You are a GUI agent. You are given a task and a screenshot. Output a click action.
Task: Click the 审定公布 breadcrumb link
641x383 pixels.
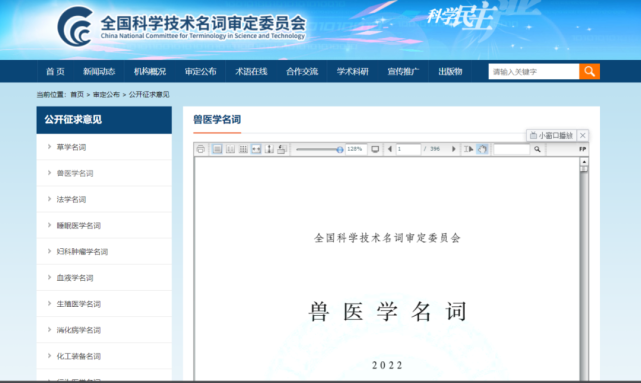click(x=106, y=94)
